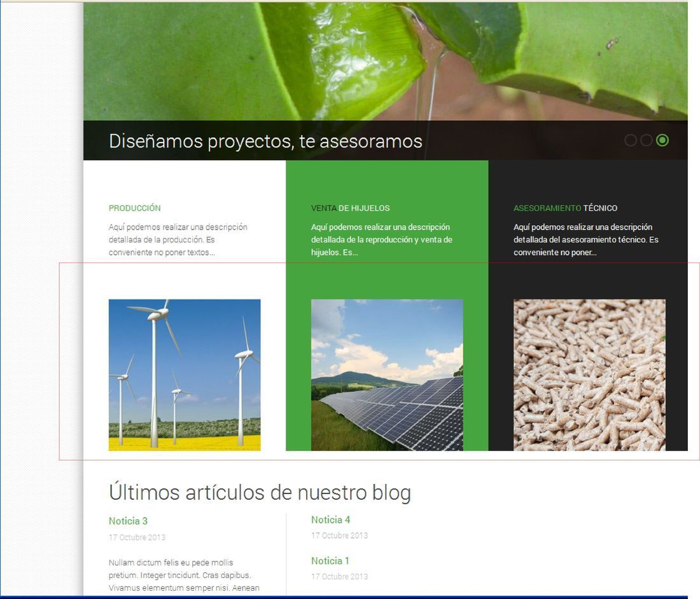Click the wood pellets thumbnail image
The height and width of the screenshot is (599, 700).
[589, 375]
